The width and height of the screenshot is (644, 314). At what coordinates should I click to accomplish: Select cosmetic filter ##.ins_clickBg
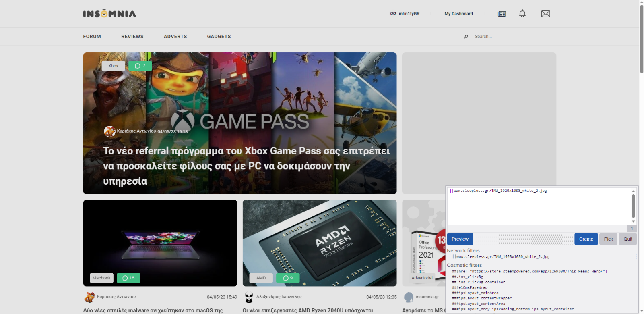tap(467, 277)
